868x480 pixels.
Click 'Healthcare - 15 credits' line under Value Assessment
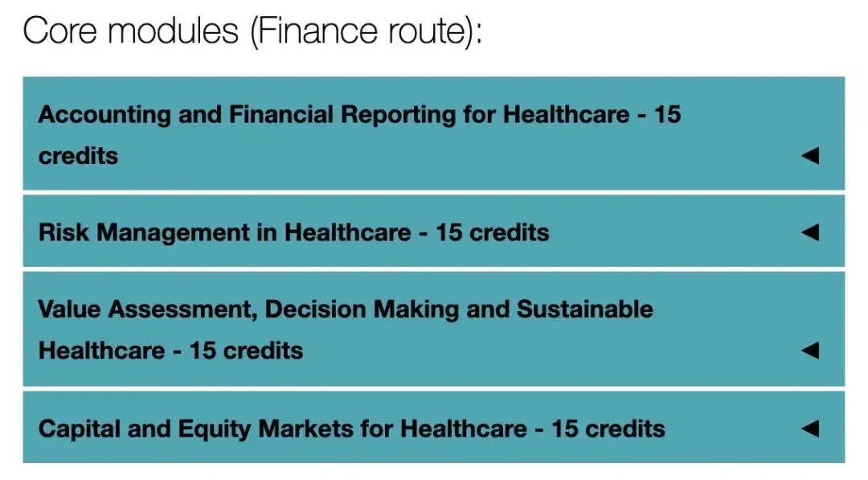[x=170, y=351]
